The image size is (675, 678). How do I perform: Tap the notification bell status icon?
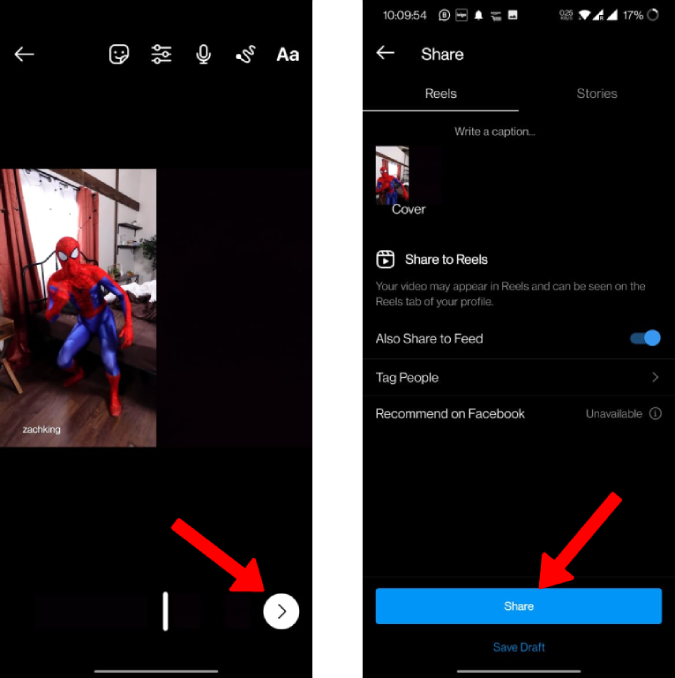[x=478, y=15]
